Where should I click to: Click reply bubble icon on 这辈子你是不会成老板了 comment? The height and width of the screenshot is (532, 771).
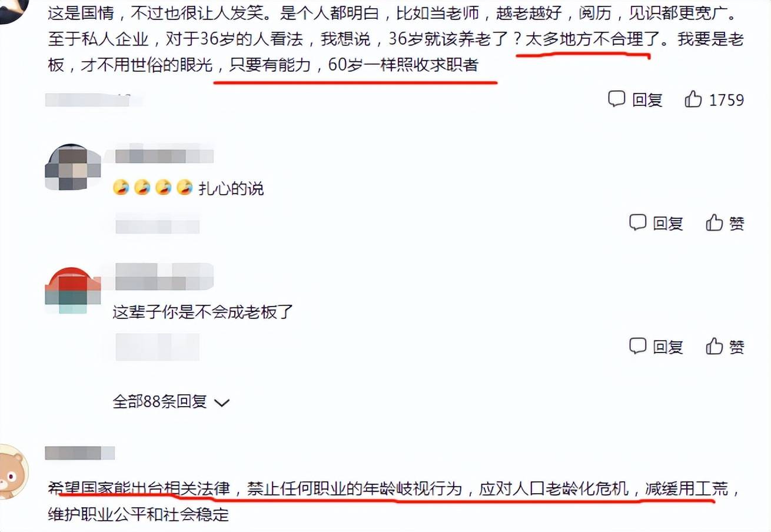(638, 346)
